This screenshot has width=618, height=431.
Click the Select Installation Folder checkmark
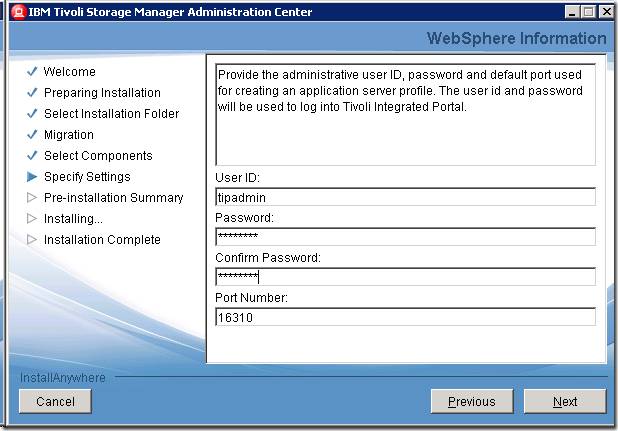(x=32, y=114)
